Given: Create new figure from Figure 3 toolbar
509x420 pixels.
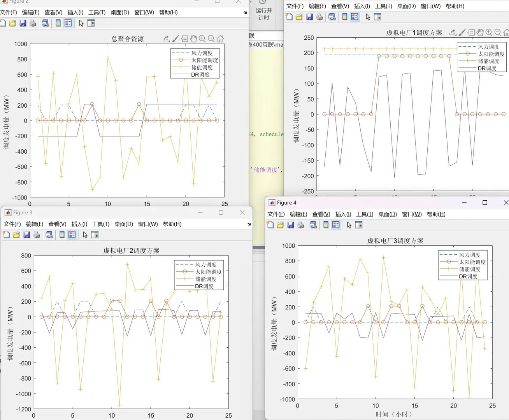Looking at the screenshot, I should (x=6, y=235).
